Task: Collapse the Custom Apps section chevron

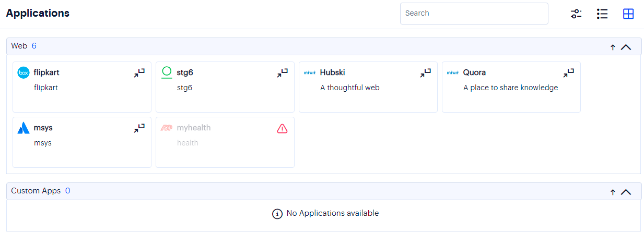Action: coord(626,192)
